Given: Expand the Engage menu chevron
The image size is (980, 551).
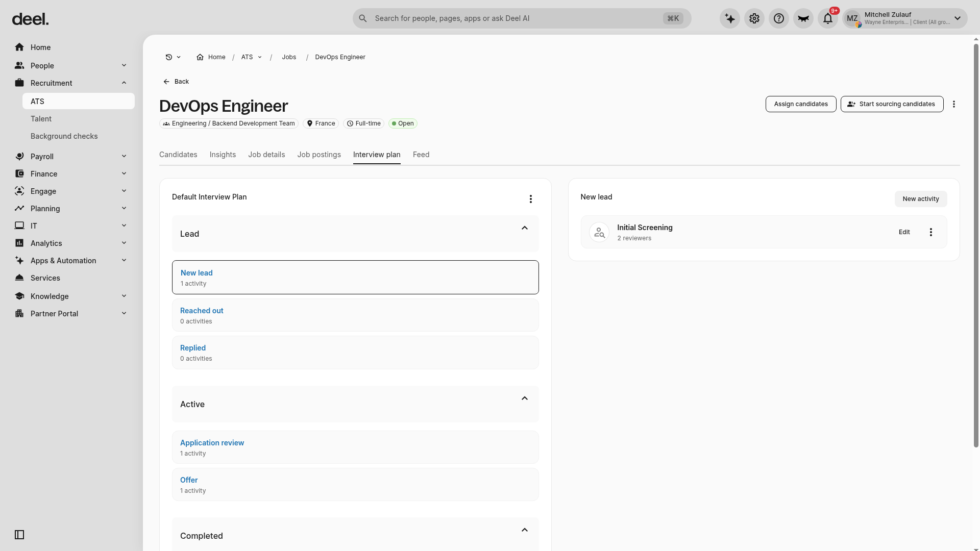Looking at the screenshot, I should [x=124, y=191].
